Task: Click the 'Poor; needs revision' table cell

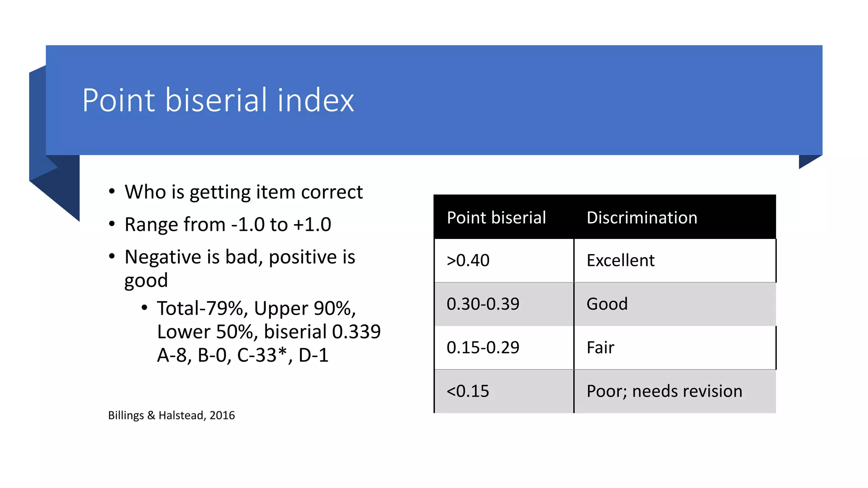Action: point(675,391)
